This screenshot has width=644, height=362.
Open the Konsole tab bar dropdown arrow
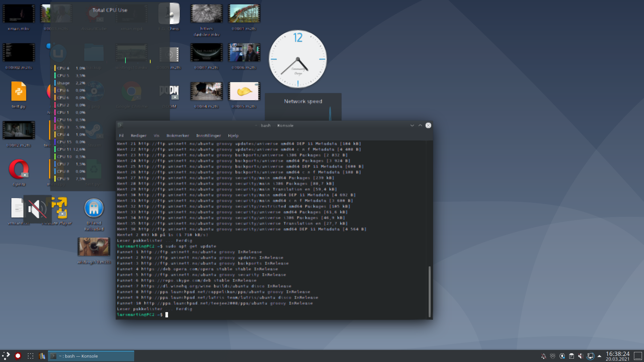[x=412, y=125]
